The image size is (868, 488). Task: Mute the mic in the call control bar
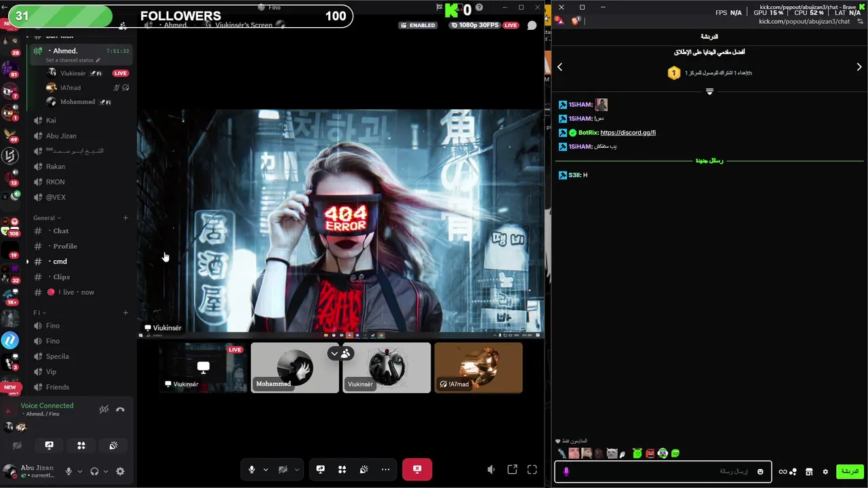pyautogui.click(x=252, y=469)
